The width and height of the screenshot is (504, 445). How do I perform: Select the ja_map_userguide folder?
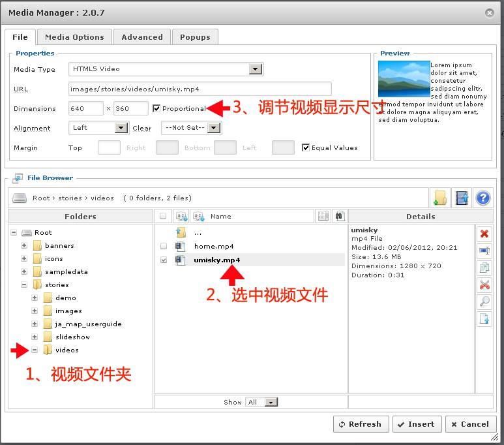[89, 324]
